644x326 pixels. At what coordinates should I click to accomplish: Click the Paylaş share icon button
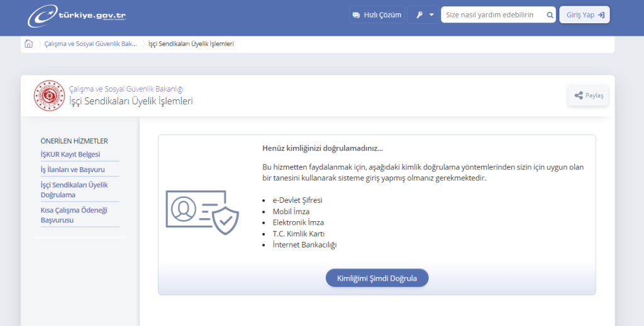point(588,95)
